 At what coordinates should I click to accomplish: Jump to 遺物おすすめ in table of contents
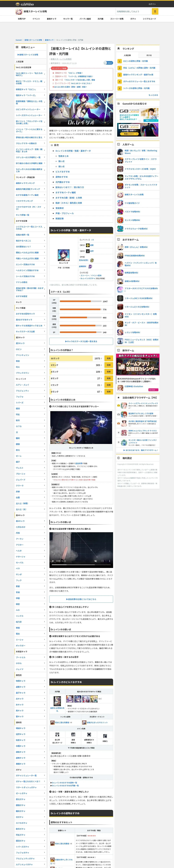(x=62, y=177)
